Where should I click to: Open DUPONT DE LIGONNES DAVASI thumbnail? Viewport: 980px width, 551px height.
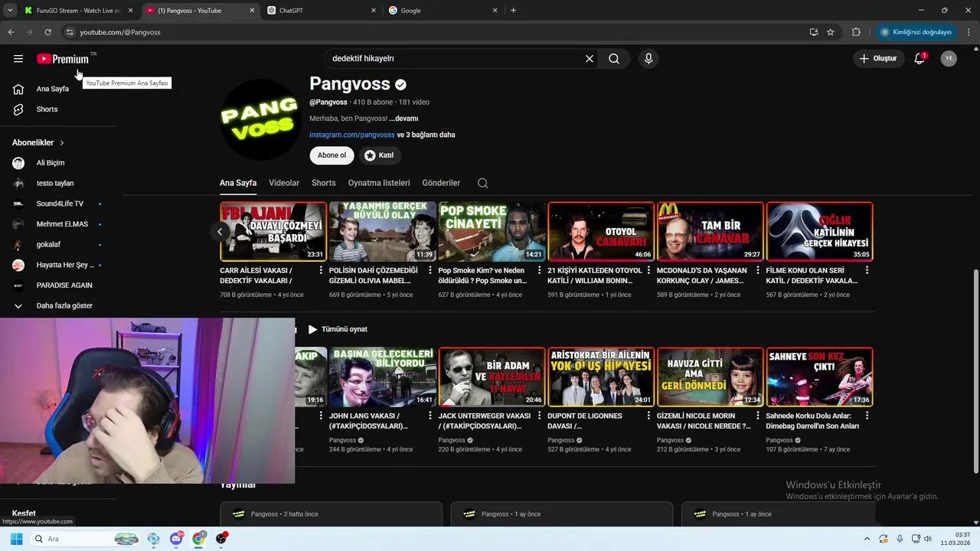[x=601, y=377]
